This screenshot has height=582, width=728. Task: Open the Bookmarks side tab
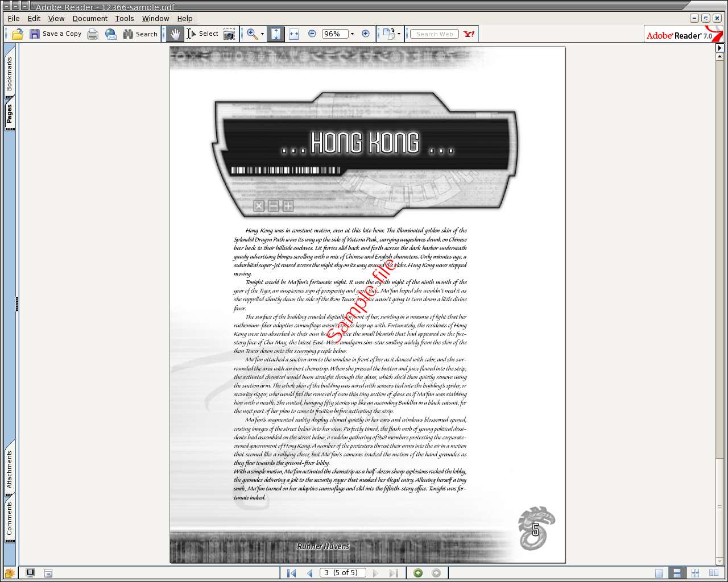9,74
